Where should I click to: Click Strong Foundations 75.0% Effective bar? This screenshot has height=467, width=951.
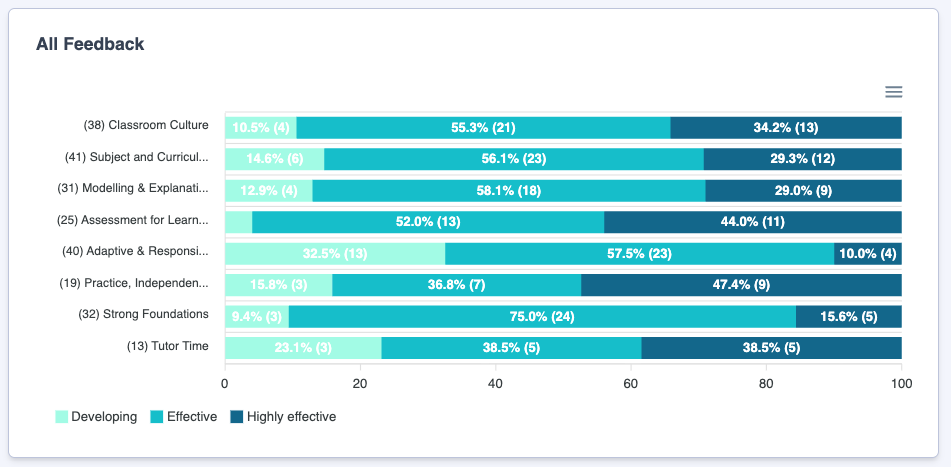click(x=542, y=316)
